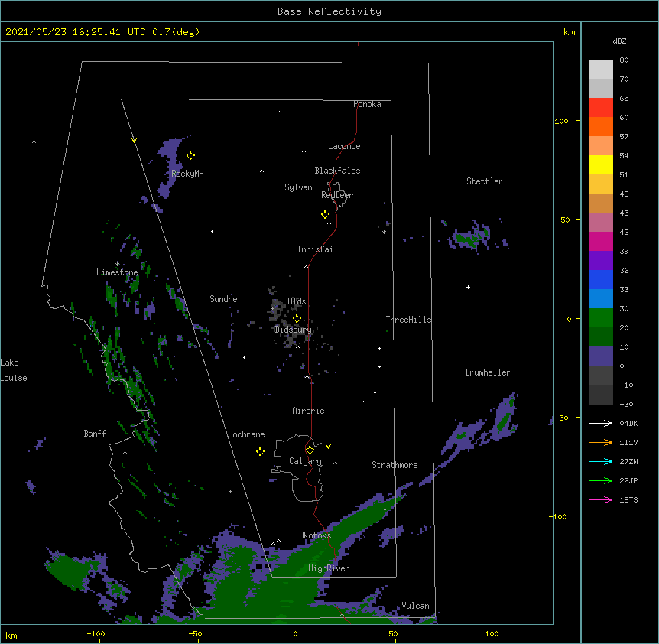
Task: Click the 100 tick on the right vertical axis
Action: (561, 121)
